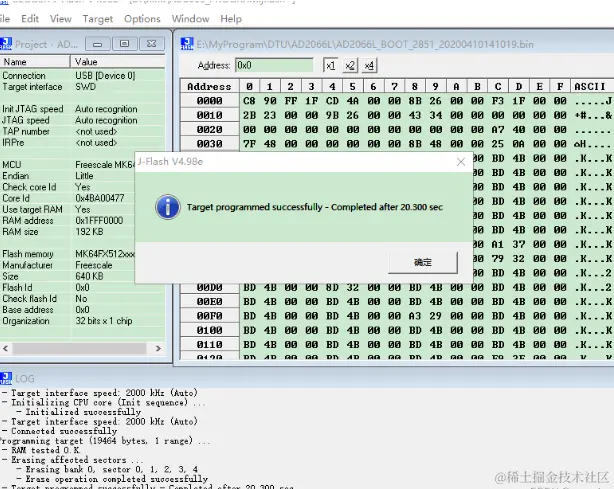Focus the Address input field
This screenshot has height=489, width=614.
[x=274, y=65]
